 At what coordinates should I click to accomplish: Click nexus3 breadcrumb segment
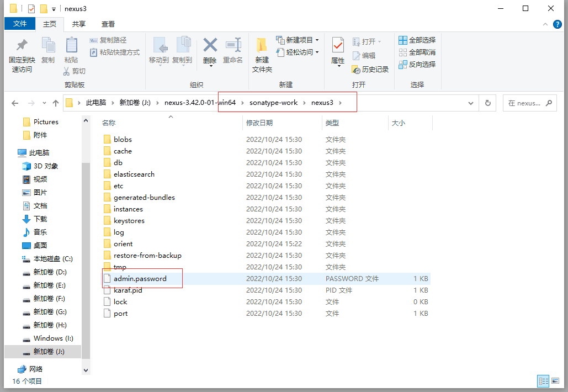click(x=322, y=103)
